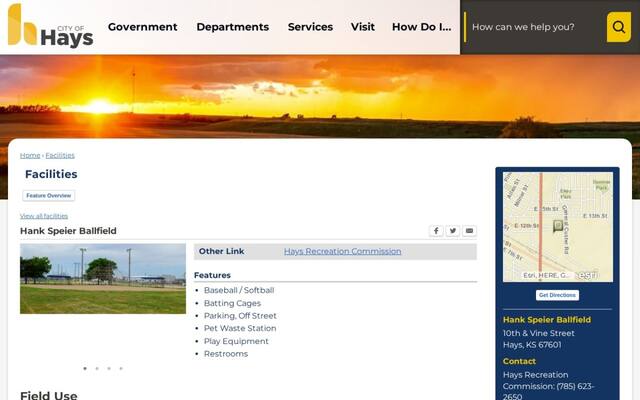Click the yellow search magnifier button

(x=618, y=27)
